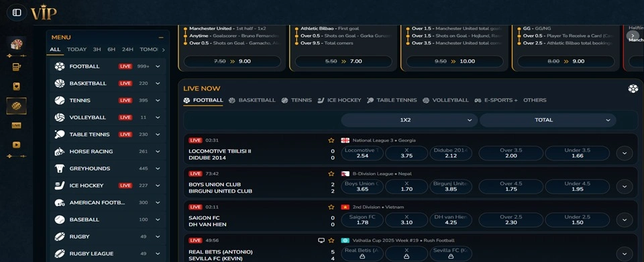This screenshot has width=644, height=262.
Task: Open the roulette wheel icon in left rail
Action: (x=16, y=44)
